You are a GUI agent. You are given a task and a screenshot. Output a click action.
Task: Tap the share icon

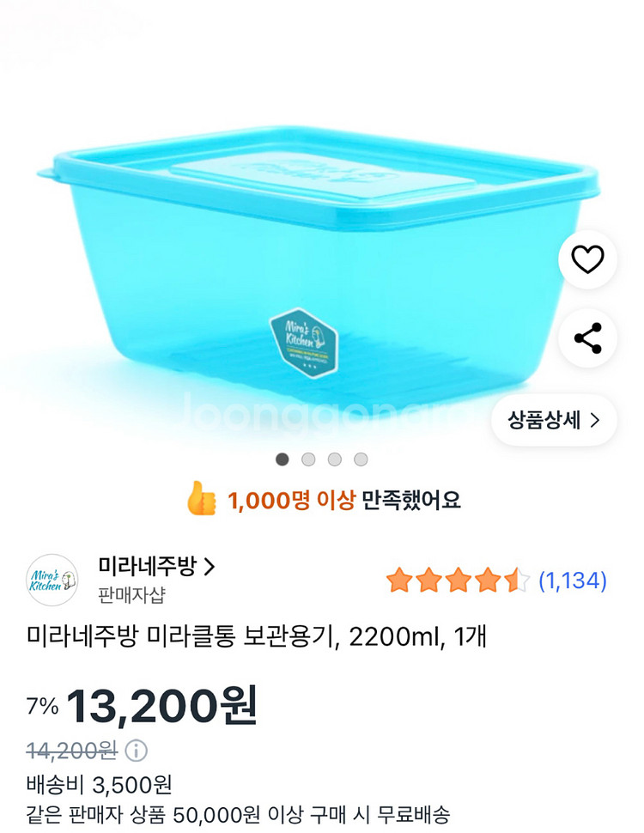(x=587, y=338)
